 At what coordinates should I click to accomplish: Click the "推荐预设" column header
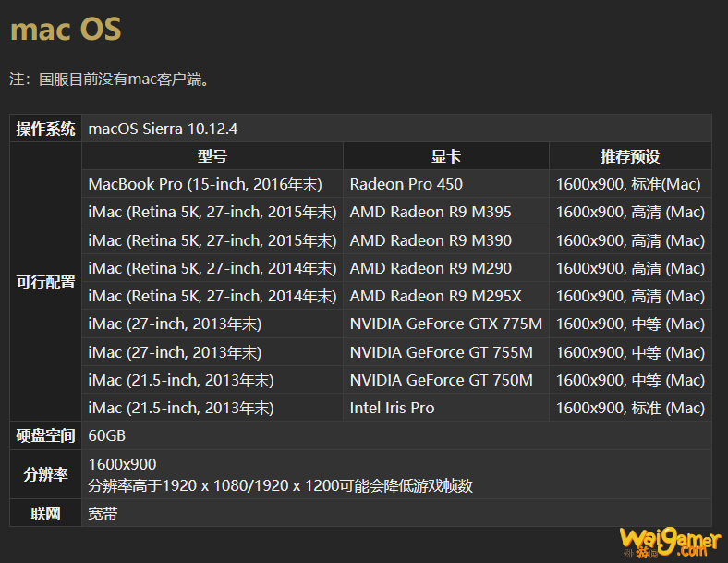630,156
